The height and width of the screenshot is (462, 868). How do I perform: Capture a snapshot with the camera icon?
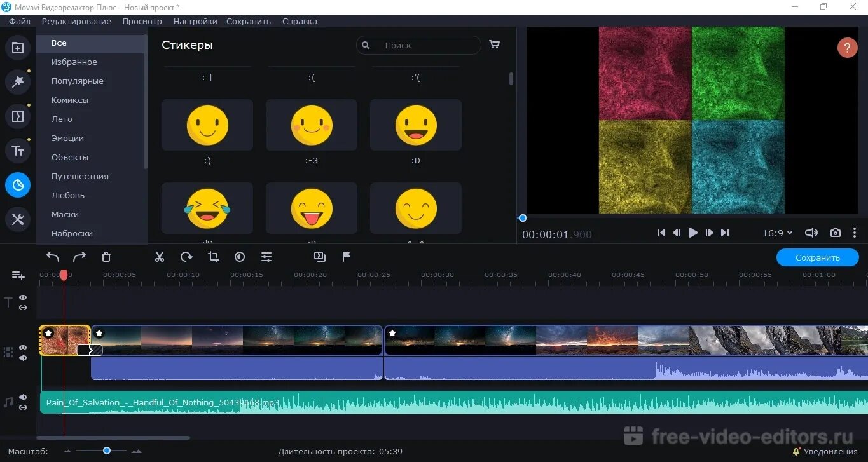tap(835, 233)
